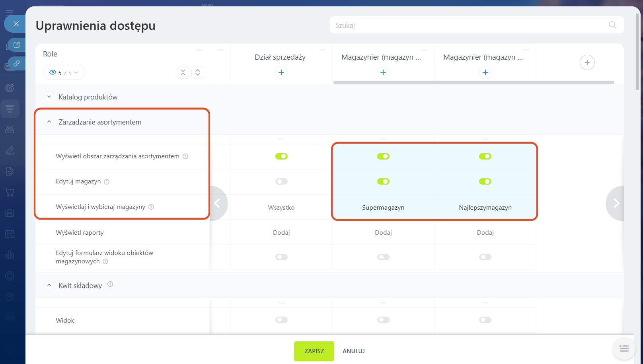Click the search magnifier icon
The height and width of the screenshot is (364, 643).
(612, 25)
